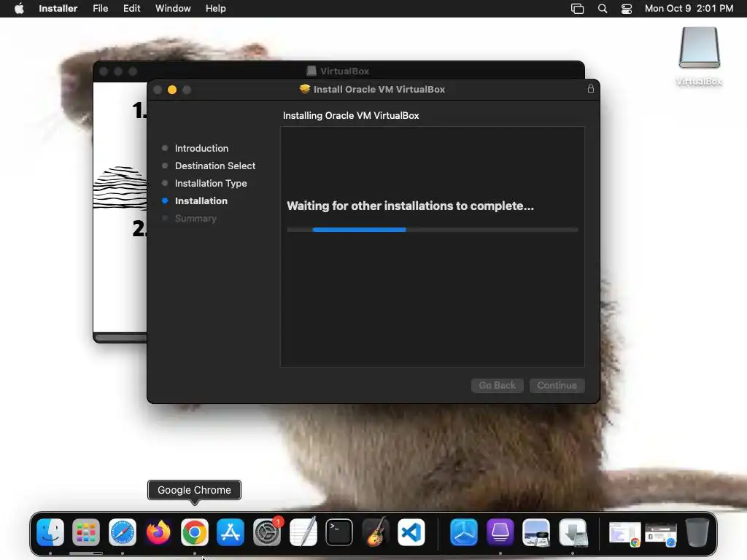747x560 pixels.
Task: Launch Firefox from the dock
Action: click(x=158, y=532)
